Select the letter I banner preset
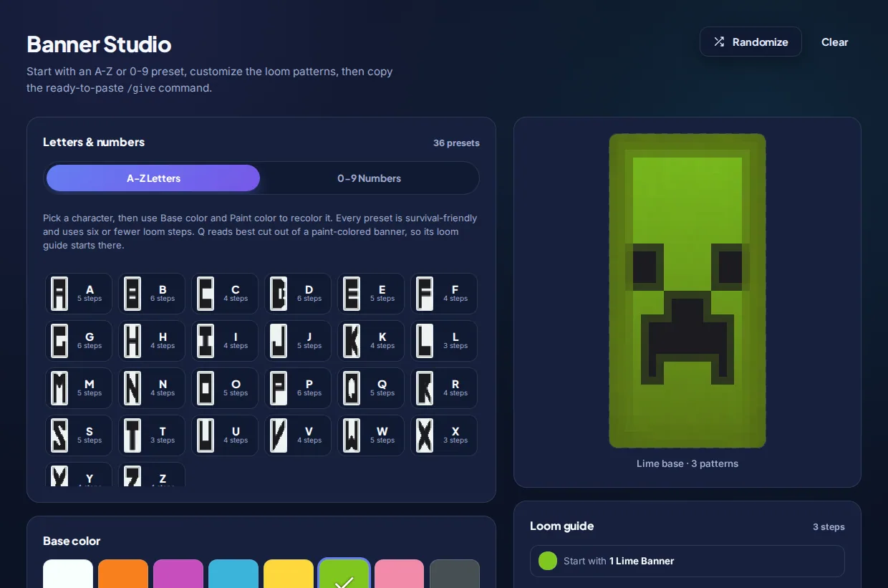This screenshot has height=588, width=888. 225,341
